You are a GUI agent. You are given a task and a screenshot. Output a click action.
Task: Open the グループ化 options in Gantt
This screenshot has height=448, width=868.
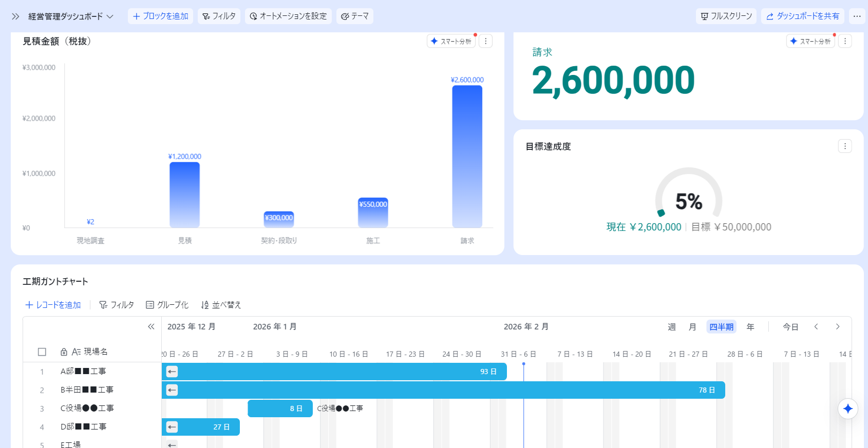(167, 305)
